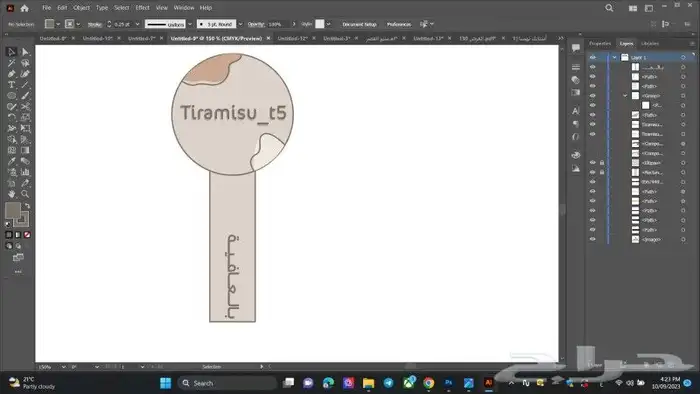Unlock the Ellipse sublayer lock icon
The width and height of the screenshot is (700, 394).
602,163
